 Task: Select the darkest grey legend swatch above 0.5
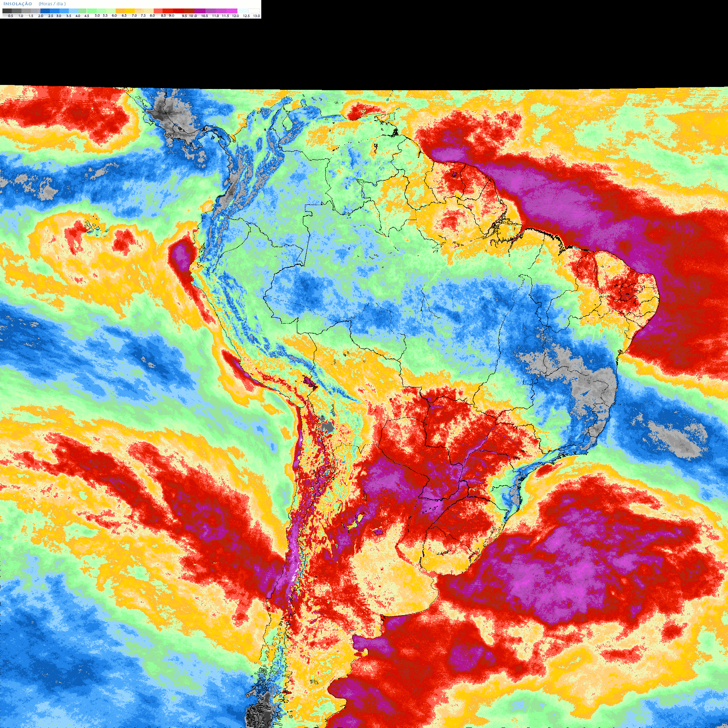7,11
